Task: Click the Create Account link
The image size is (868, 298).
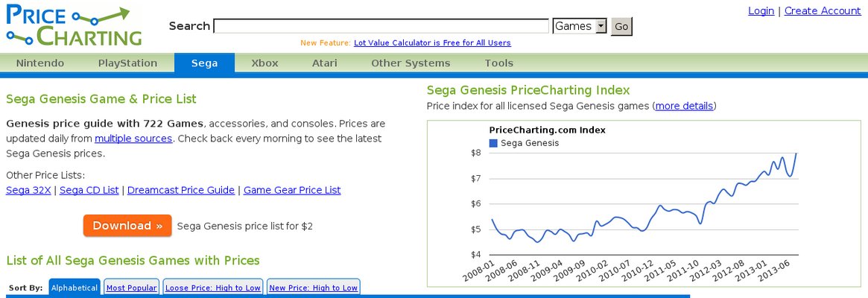Action: pos(823,11)
